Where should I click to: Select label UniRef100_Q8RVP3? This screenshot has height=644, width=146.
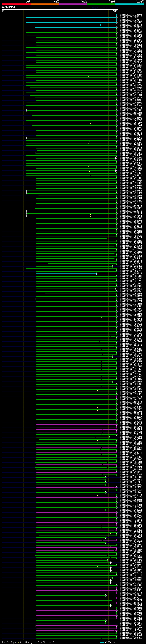[x=131, y=35]
